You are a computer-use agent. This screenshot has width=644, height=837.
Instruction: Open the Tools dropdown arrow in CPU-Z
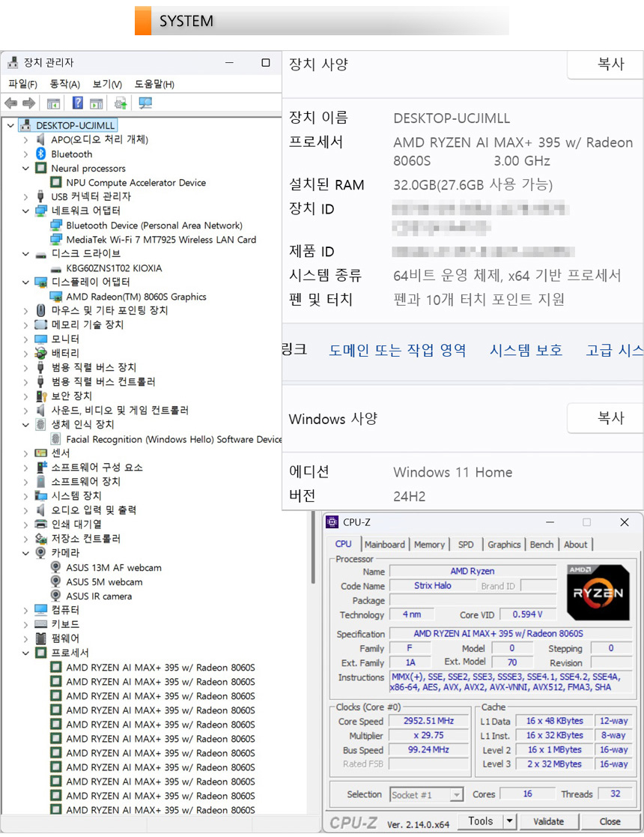[509, 821]
